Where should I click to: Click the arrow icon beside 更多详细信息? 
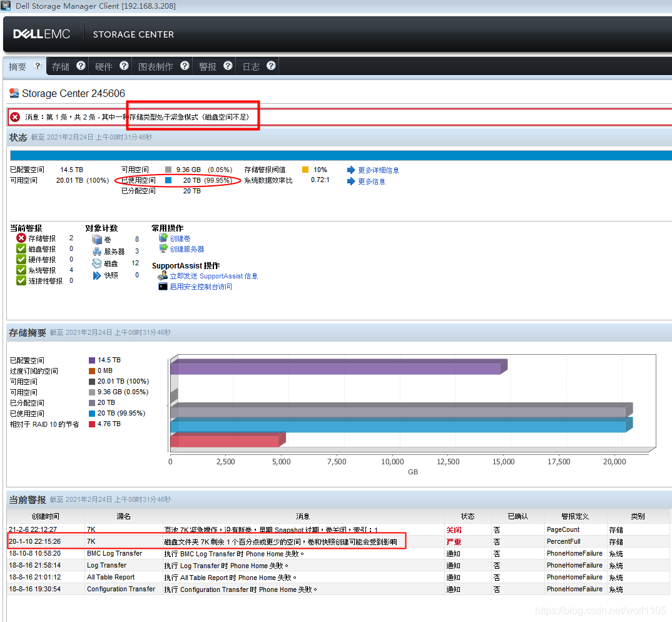351,170
